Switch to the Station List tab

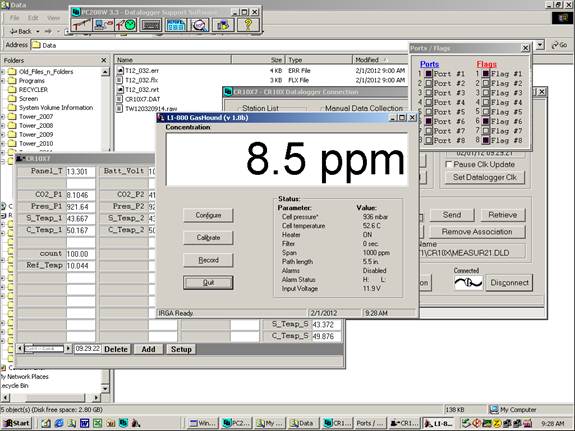260,108
